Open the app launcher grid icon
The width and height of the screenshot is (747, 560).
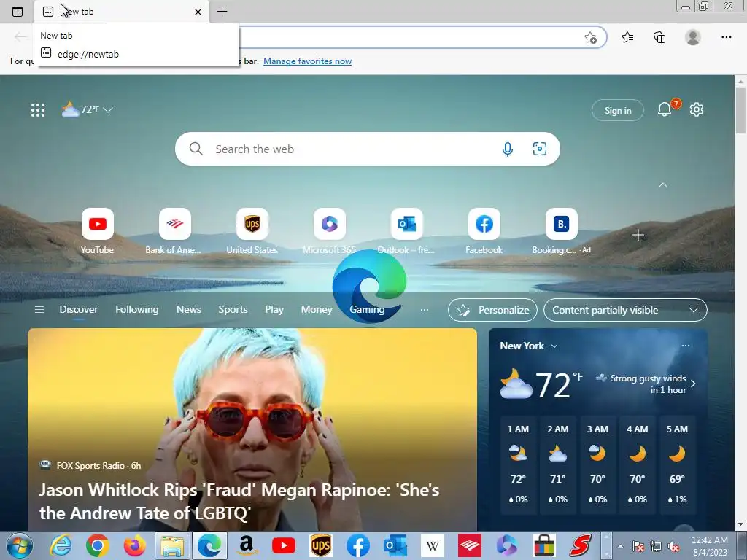38,110
